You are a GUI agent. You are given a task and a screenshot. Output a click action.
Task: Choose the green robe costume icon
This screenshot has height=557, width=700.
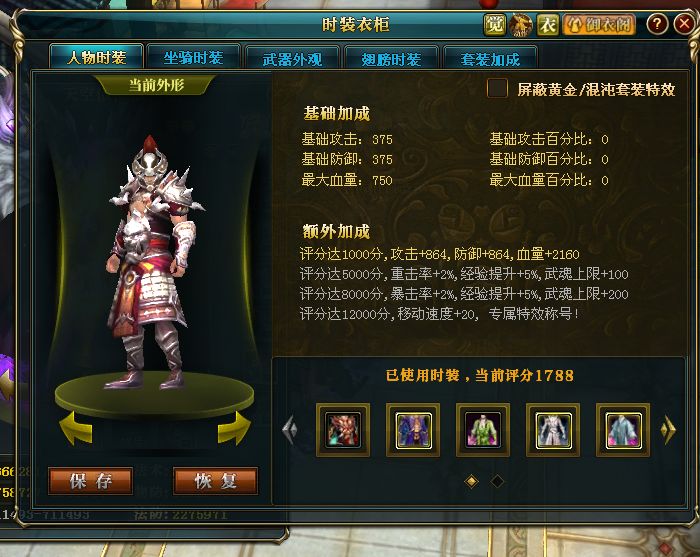[483, 430]
